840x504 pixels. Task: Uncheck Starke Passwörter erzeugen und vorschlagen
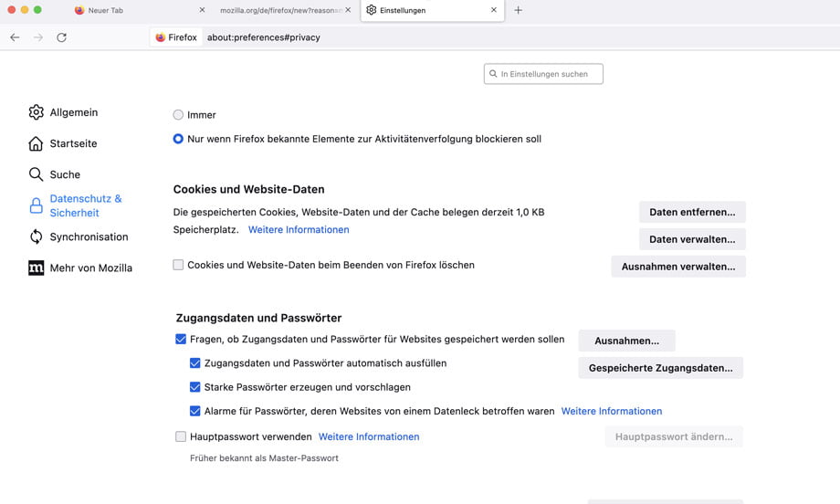point(195,387)
